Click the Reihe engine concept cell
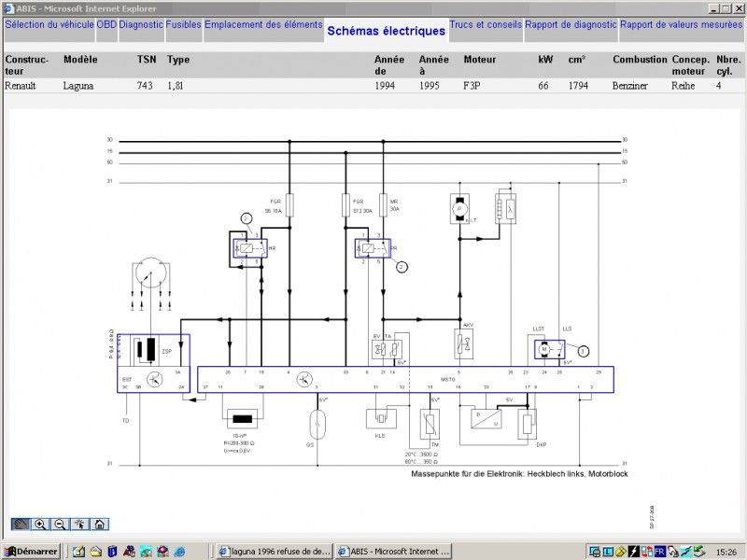The image size is (747, 560). [x=684, y=86]
